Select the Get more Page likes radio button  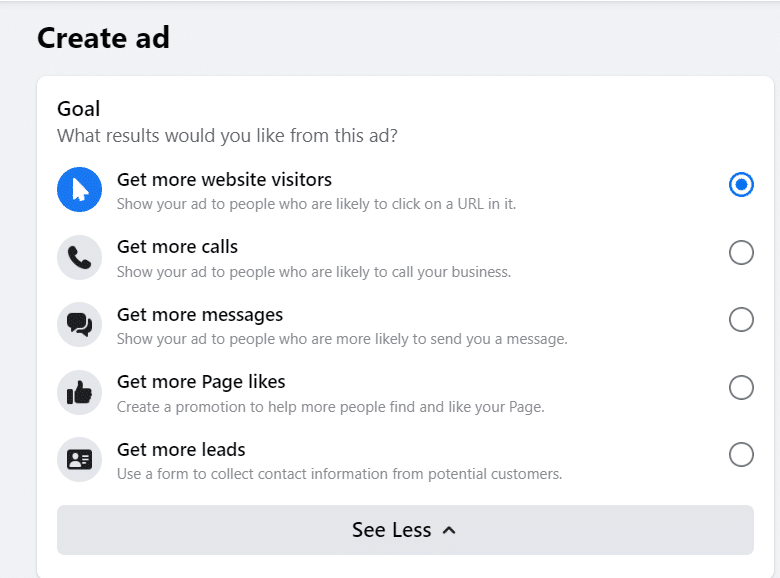741,387
